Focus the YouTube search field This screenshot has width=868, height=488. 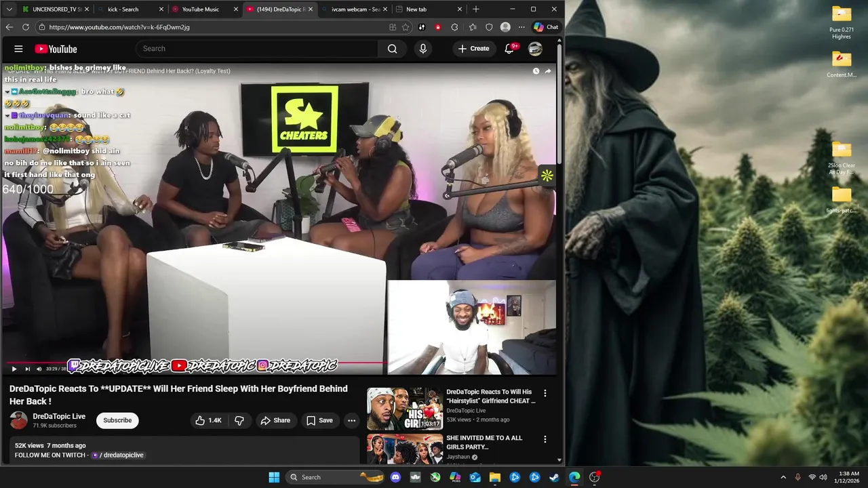(258, 49)
